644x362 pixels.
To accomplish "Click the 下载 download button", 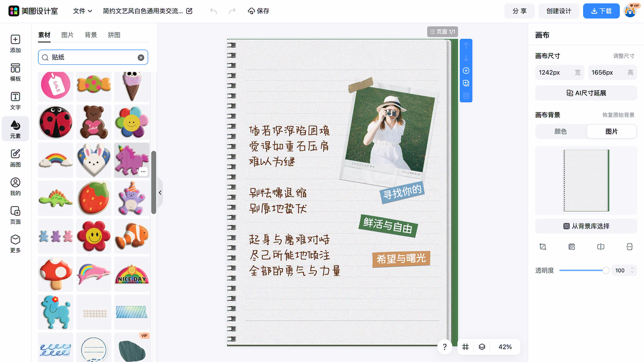I will 601,11.
